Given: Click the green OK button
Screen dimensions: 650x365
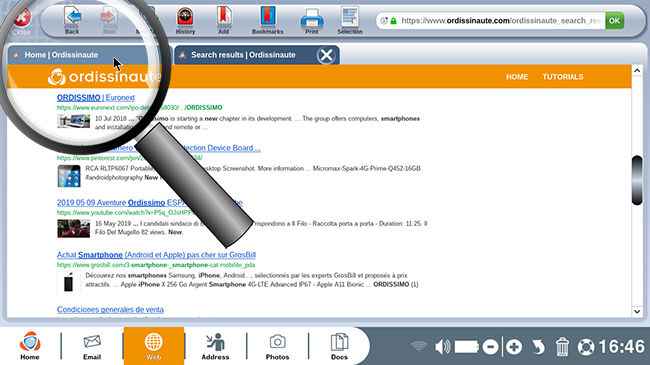Looking at the screenshot, I should pyautogui.click(x=614, y=20).
